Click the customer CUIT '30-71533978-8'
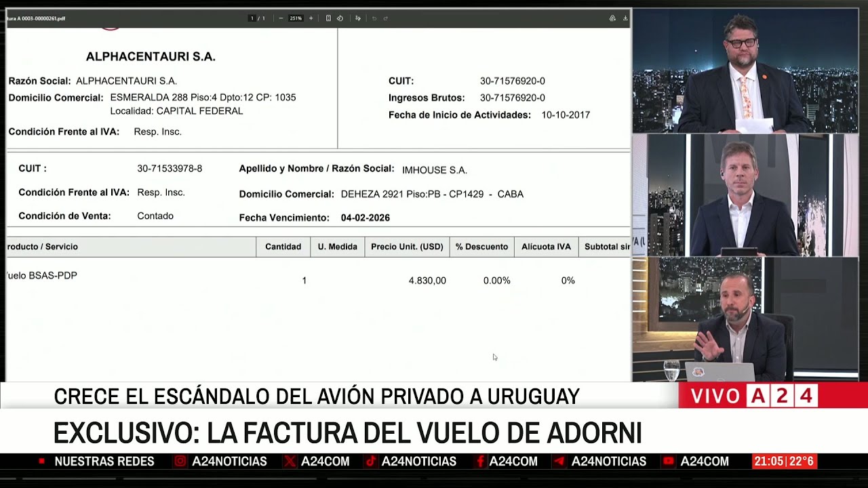 coord(170,169)
